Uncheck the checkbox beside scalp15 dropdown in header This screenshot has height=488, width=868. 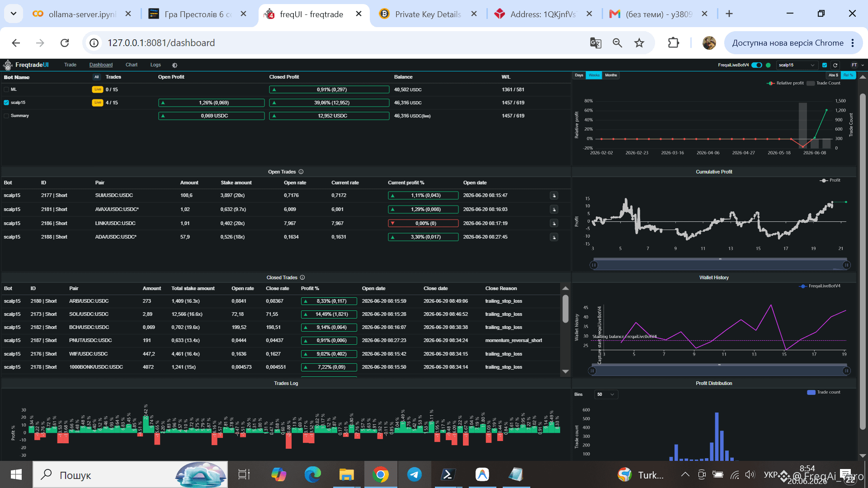[825, 65]
